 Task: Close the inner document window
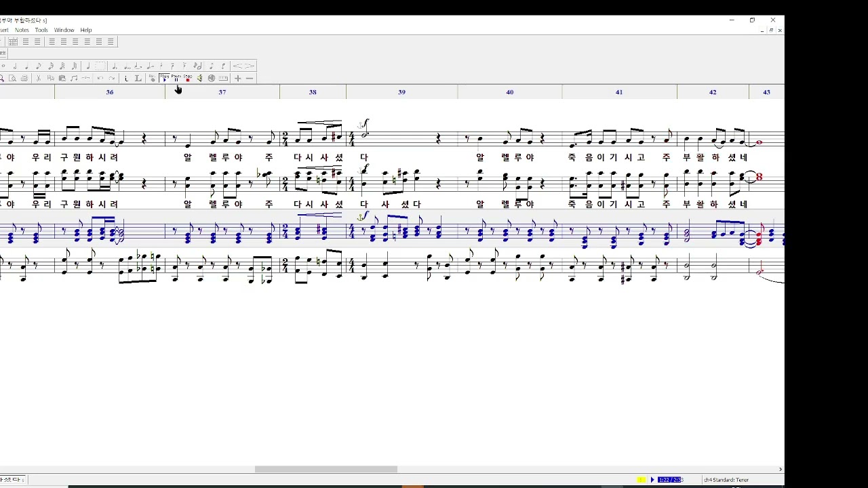780,30
